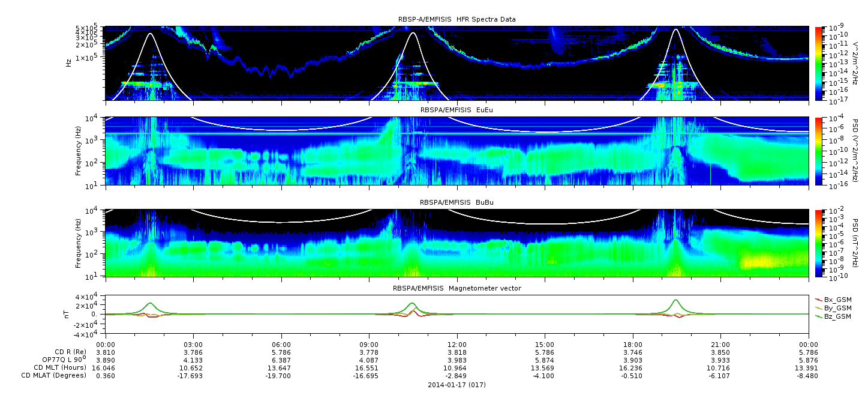Click the 12:00 time axis label
868x395 pixels.
(456, 345)
